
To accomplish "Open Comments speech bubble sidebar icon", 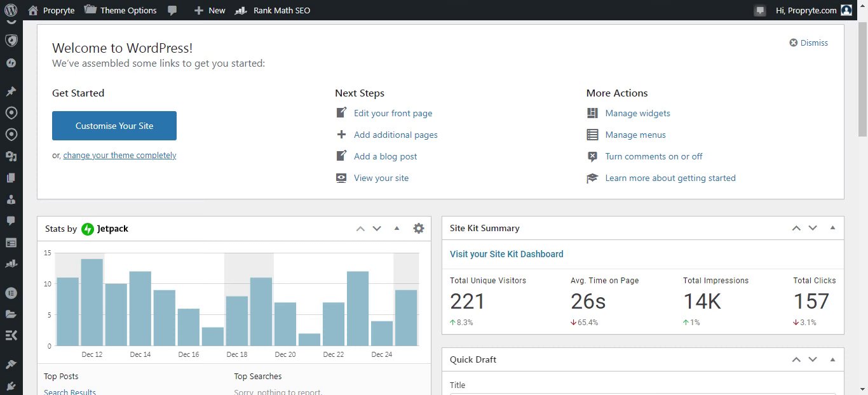I will point(11,221).
